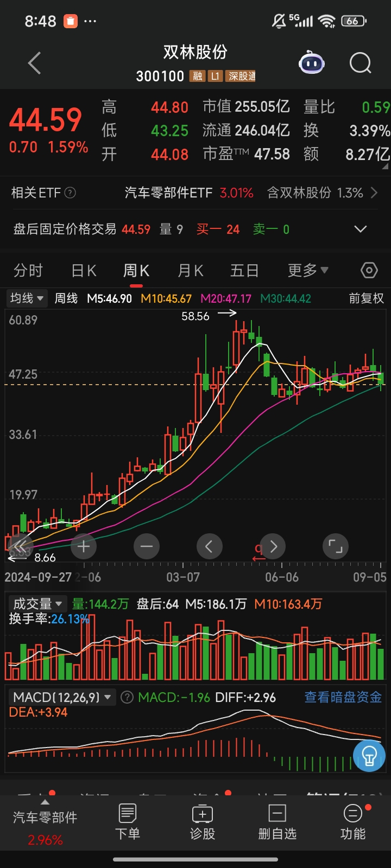Tap 买一 24 bid quantity

(x=218, y=229)
